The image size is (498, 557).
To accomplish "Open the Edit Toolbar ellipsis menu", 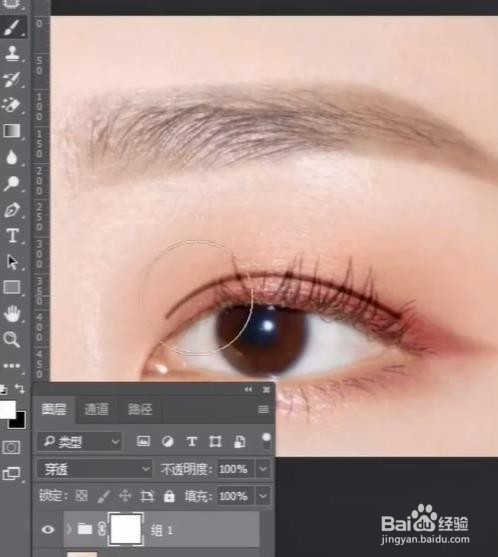I will click(x=12, y=366).
